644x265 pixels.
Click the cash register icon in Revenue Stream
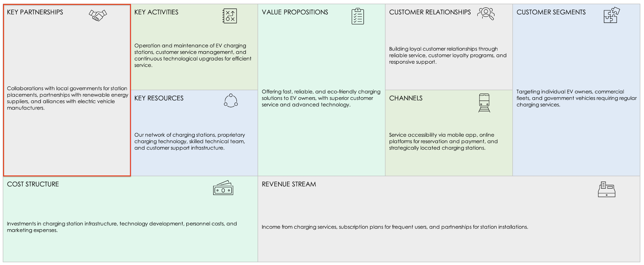(x=606, y=190)
